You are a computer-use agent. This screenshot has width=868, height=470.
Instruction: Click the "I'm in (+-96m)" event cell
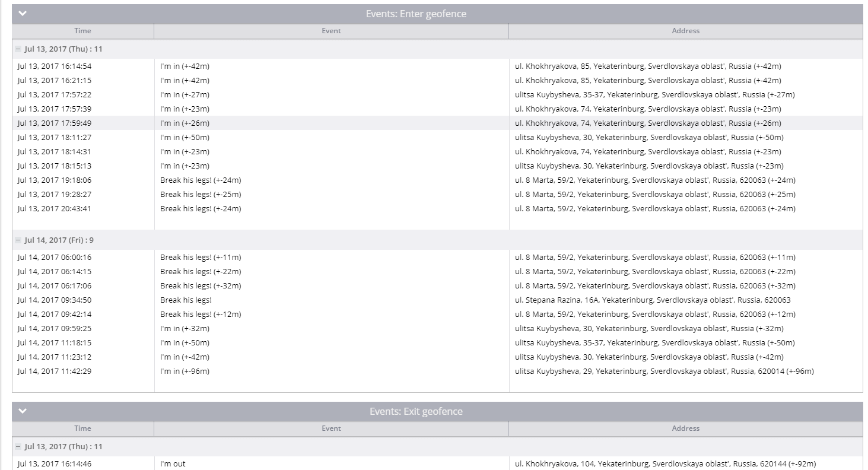(x=185, y=371)
